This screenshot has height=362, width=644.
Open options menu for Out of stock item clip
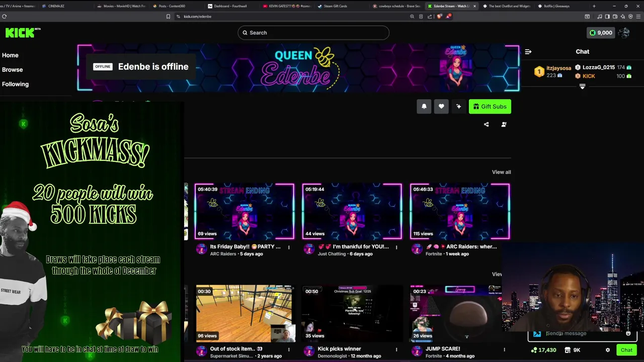click(289, 349)
